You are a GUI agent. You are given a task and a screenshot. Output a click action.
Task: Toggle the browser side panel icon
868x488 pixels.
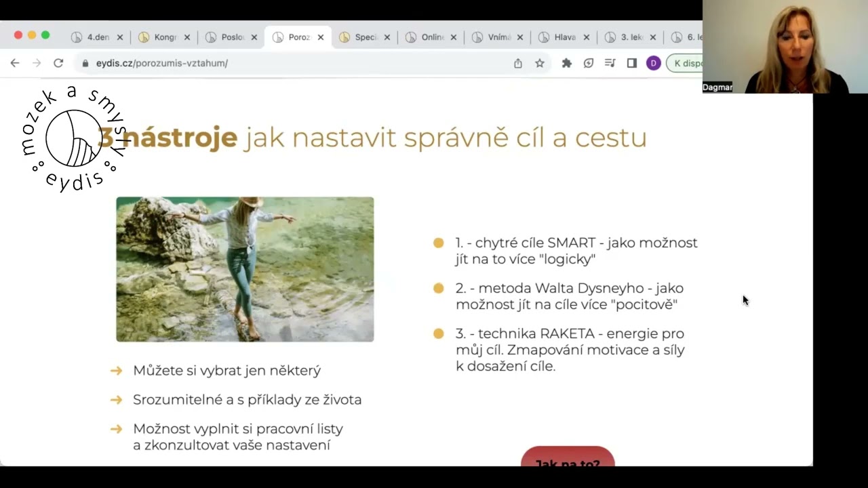point(632,63)
